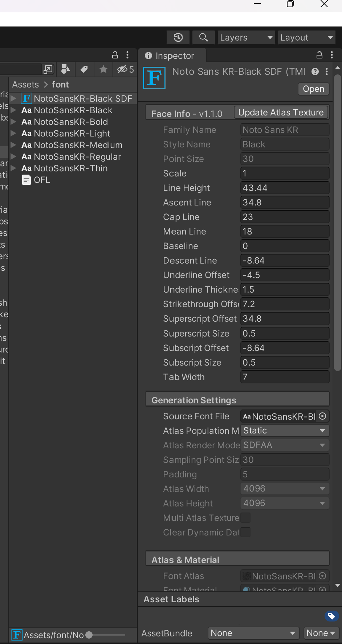Open Inspector panel kebab menu
The width and height of the screenshot is (342, 644).
(332, 55)
